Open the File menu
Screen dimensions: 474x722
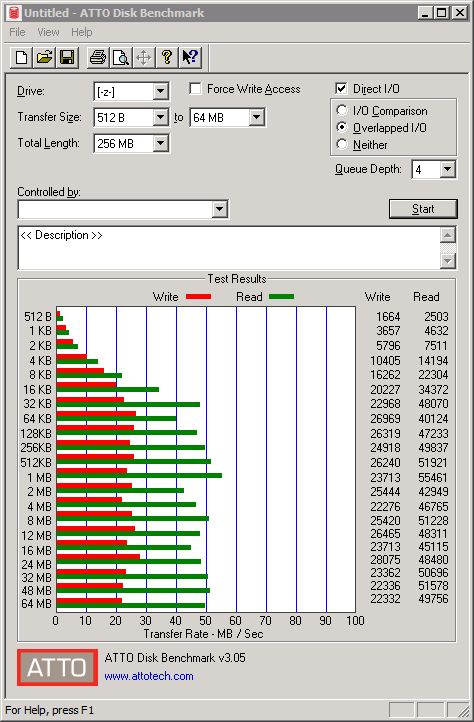[x=17, y=32]
